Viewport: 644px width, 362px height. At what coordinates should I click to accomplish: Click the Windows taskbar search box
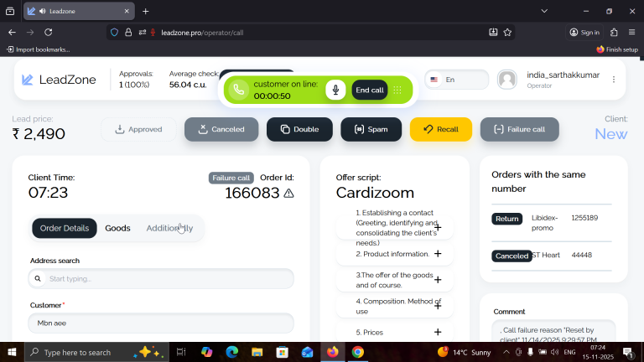(97, 352)
